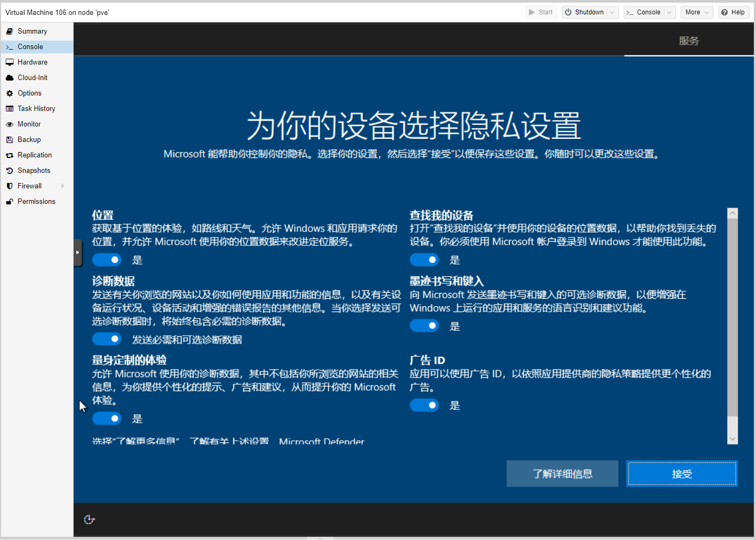
Task: Disable the 查找我的设备 toggle
Action: click(424, 260)
